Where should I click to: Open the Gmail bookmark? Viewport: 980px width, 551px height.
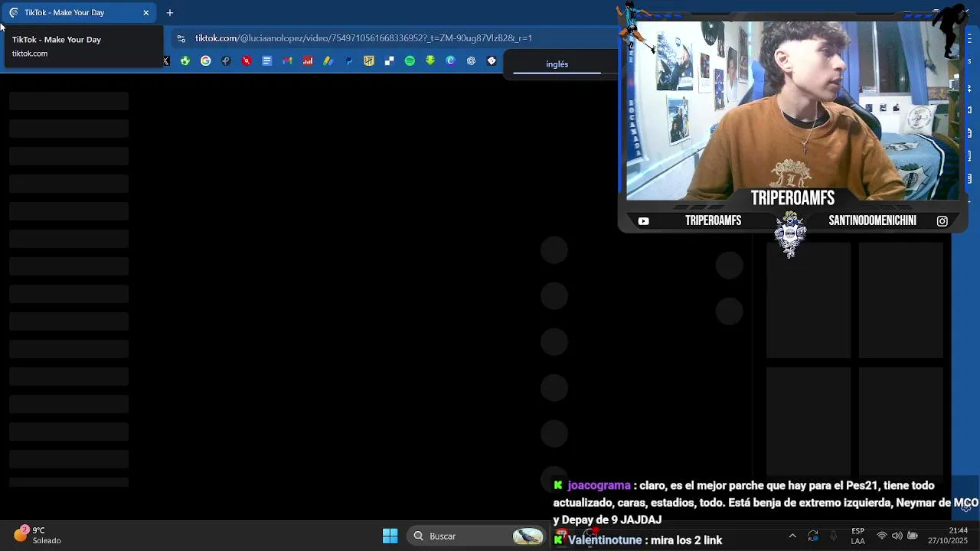pos(287,61)
